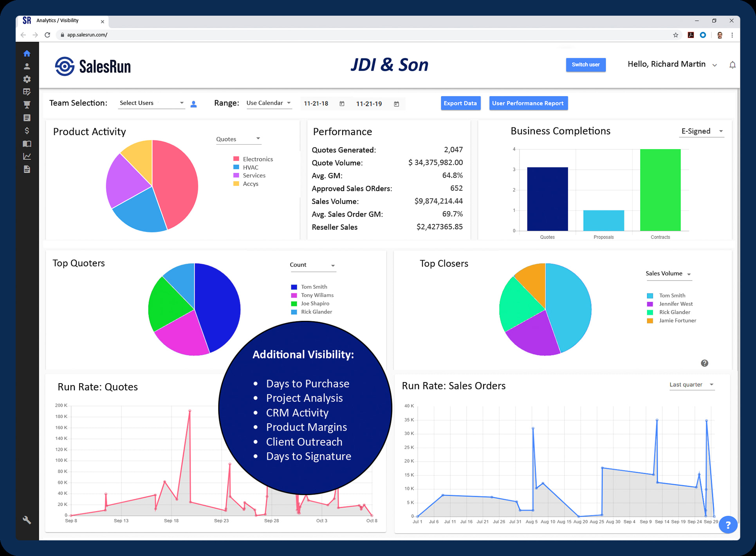Click the Export Data button
This screenshot has width=756, height=556.
[460, 103]
